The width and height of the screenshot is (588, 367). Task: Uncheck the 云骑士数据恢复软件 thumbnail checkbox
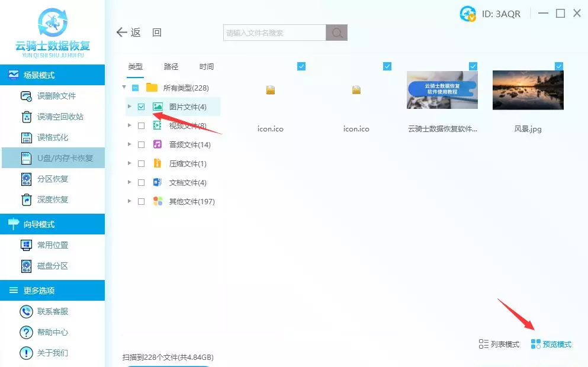click(x=473, y=66)
